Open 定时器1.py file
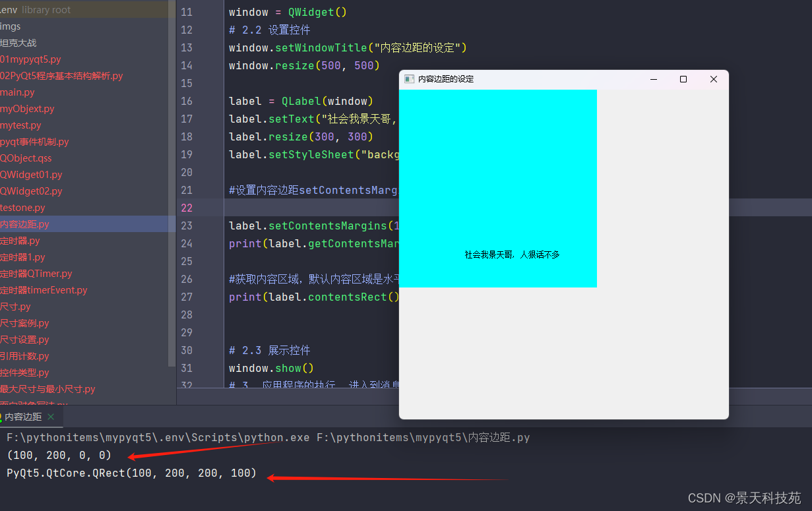 coord(23,257)
